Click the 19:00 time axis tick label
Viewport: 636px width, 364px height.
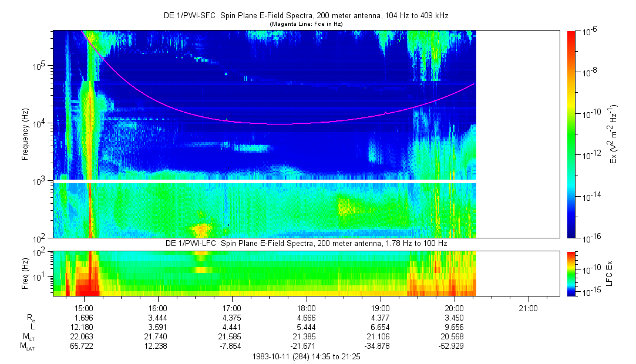click(380, 308)
